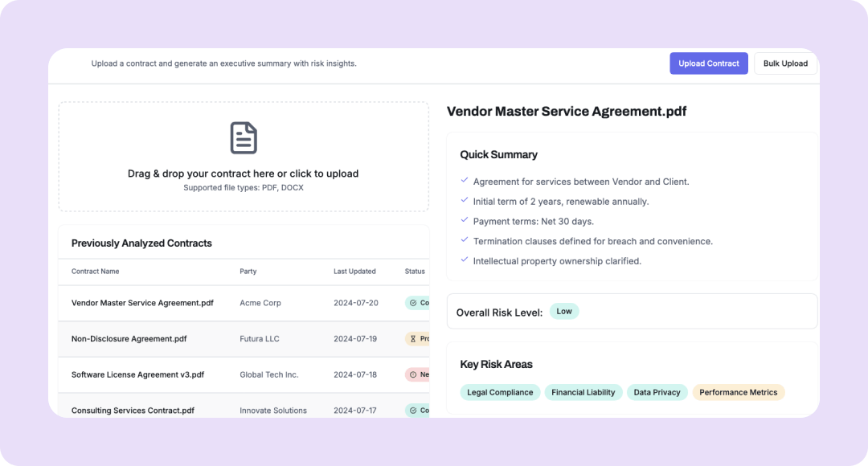Click the Data Privacy risk tag
Viewport: 868px width, 466px height.
[657, 392]
